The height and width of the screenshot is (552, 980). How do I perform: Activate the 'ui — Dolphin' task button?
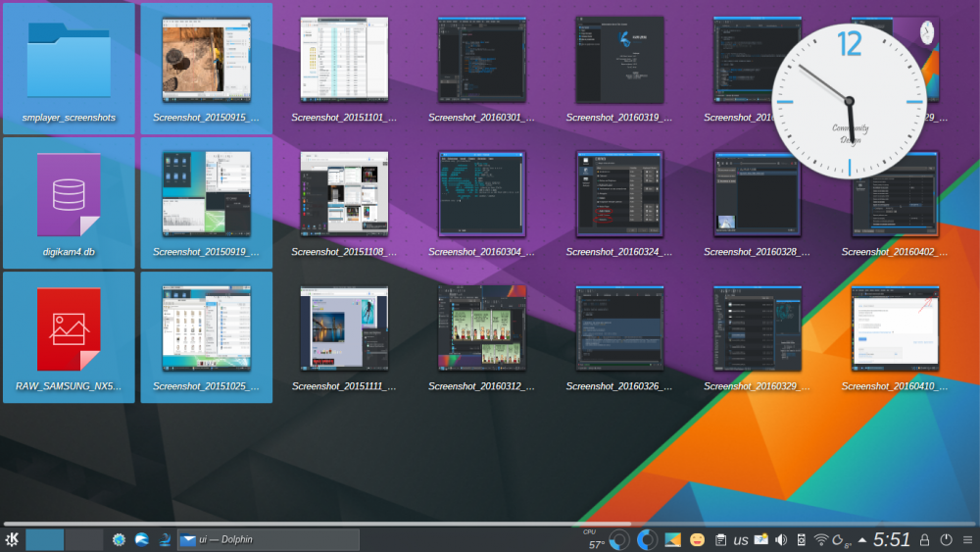pyautogui.click(x=269, y=539)
